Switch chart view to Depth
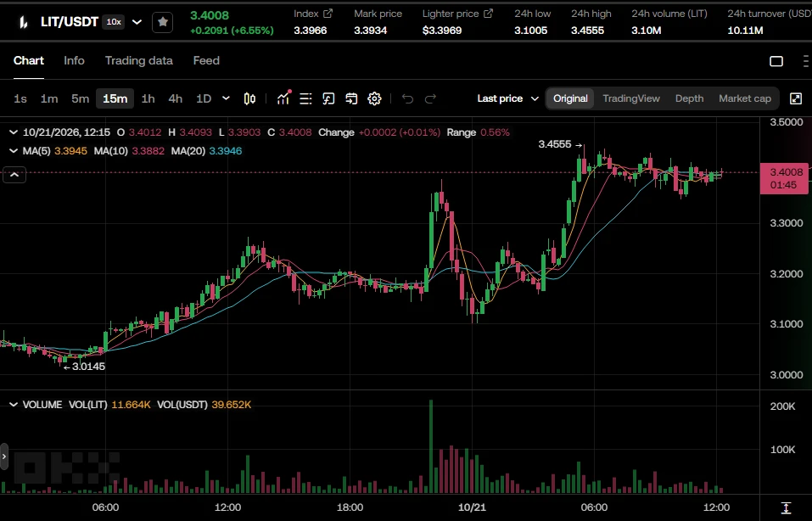The width and height of the screenshot is (812, 521). [x=689, y=98]
